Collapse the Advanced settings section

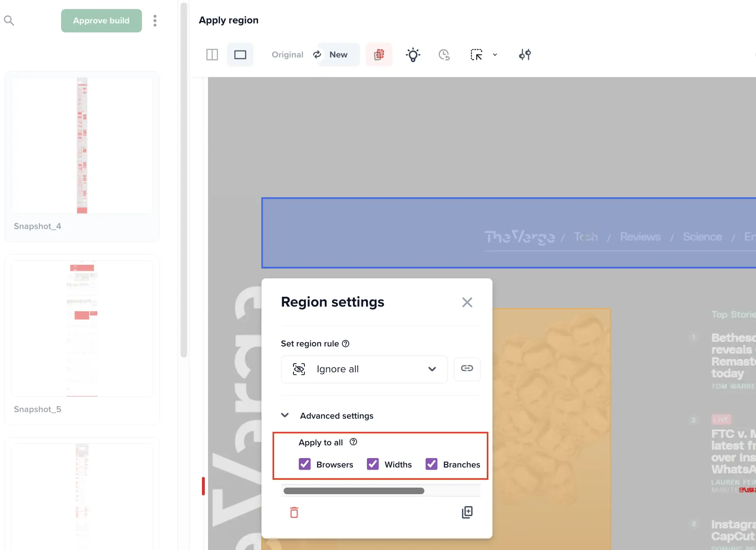point(285,415)
